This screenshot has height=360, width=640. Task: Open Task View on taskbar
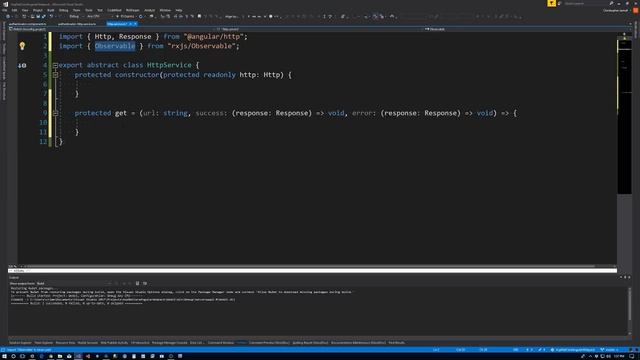(x=22, y=356)
